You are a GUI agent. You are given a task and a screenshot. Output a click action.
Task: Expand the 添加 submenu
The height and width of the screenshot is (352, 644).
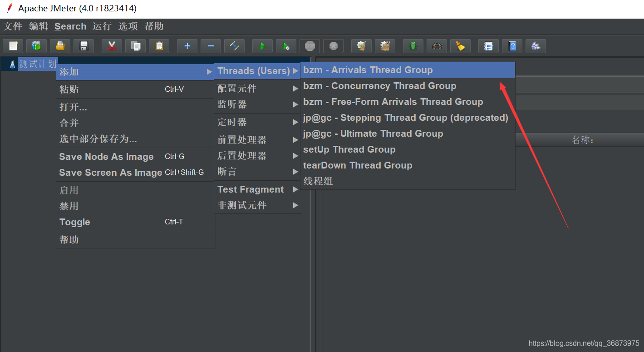[135, 72]
